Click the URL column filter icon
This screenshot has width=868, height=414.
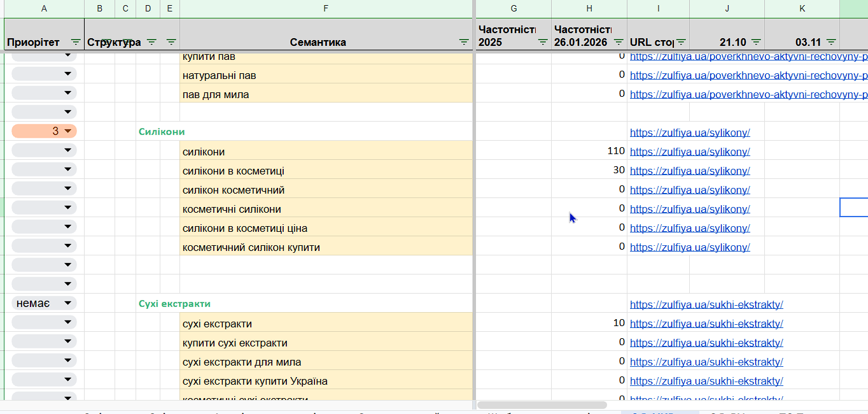click(681, 42)
